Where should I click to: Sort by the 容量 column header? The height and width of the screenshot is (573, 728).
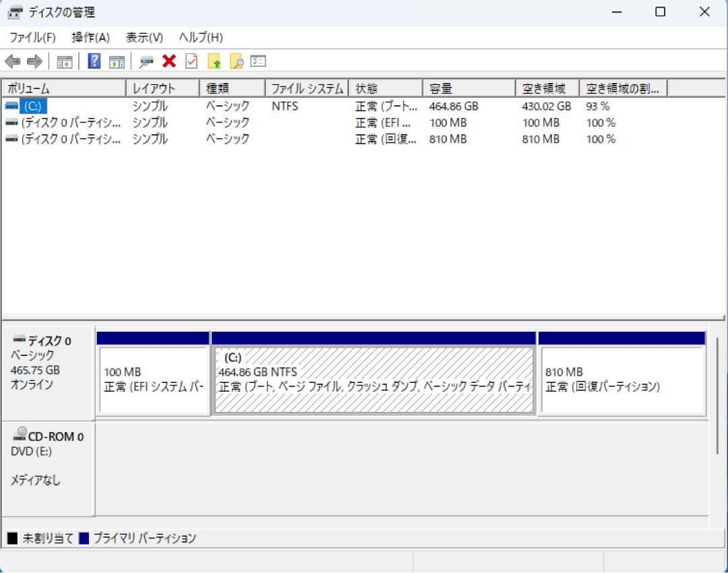[x=469, y=88]
